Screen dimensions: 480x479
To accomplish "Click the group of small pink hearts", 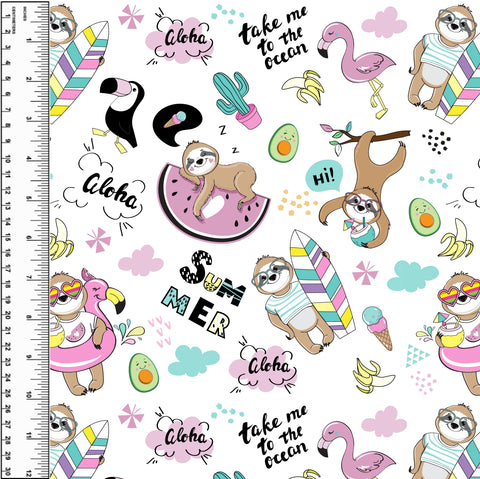I will coord(160,332).
